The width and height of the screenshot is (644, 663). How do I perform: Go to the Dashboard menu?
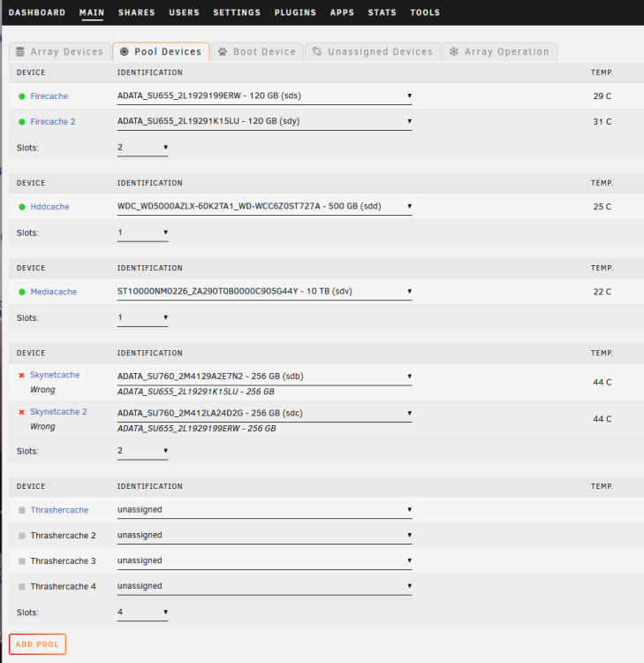37,12
